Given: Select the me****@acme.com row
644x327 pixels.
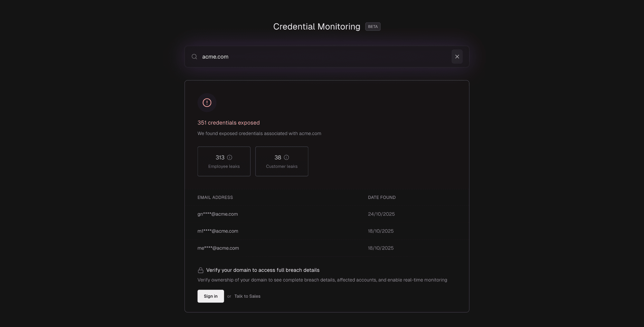Looking at the screenshot, I should 218,248.
